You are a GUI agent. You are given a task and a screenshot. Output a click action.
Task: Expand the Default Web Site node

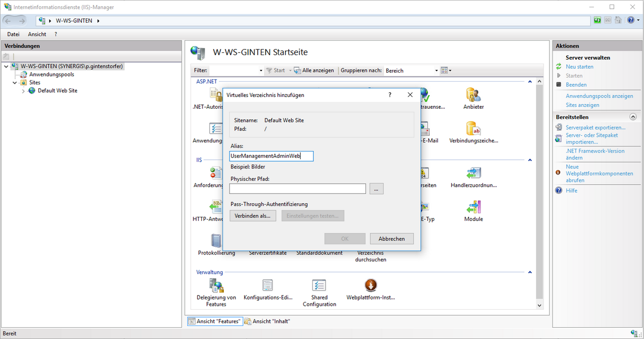tap(23, 91)
